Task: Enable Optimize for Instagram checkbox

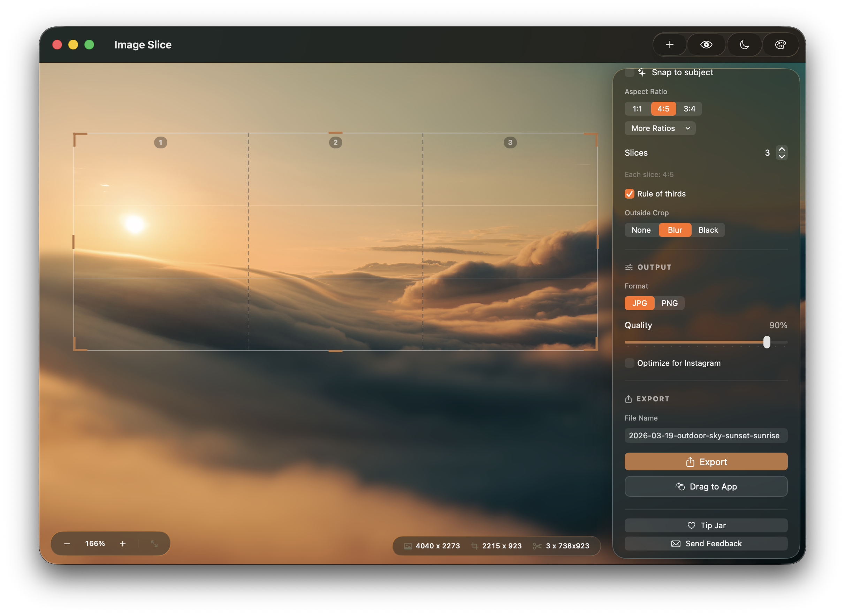Action: pos(629,363)
